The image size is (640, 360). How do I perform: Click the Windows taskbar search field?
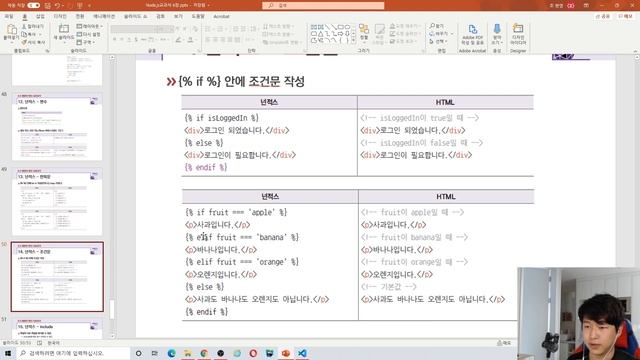[x=73, y=353]
